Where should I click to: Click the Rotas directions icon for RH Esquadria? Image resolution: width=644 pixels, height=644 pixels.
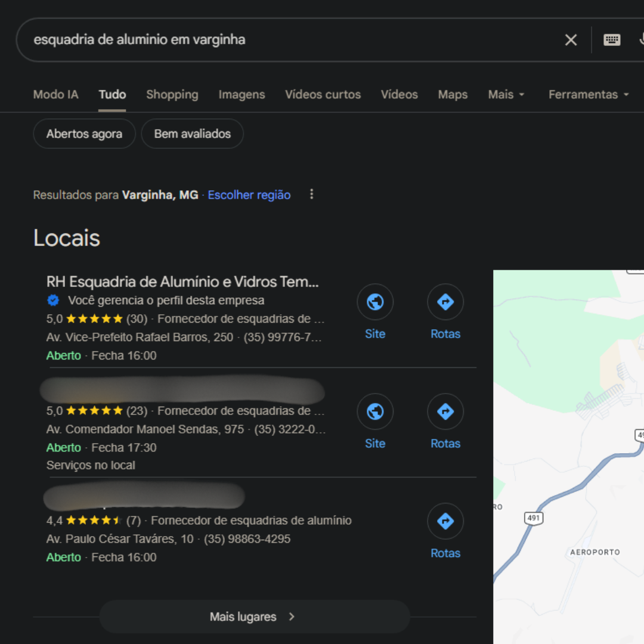tap(445, 302)
